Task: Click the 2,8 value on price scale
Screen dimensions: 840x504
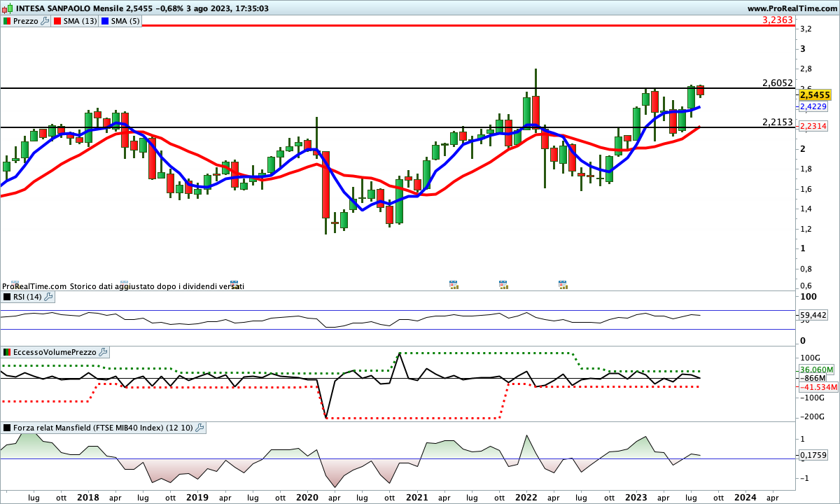Action: (806, 69)
